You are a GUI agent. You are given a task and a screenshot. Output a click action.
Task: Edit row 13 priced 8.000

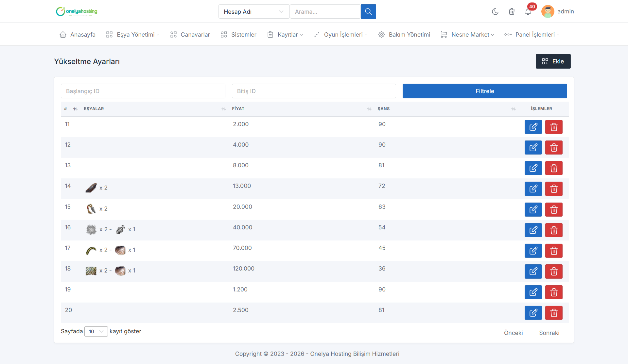[x=533, y=168]
